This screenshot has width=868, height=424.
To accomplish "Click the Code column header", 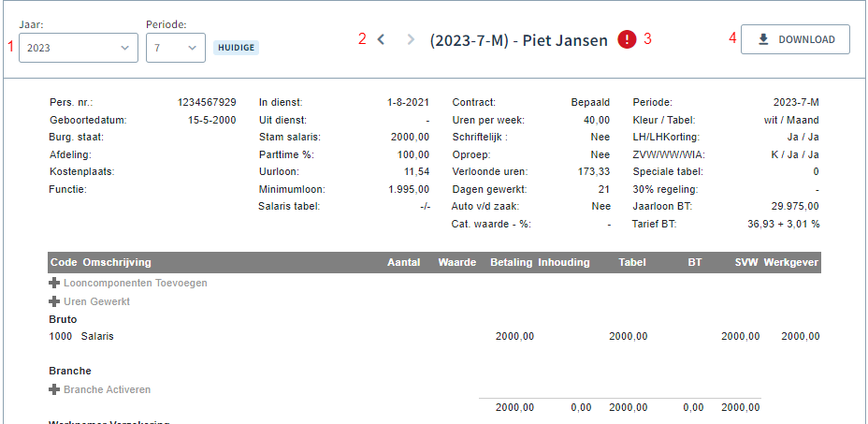I will [x=63, y=262].
